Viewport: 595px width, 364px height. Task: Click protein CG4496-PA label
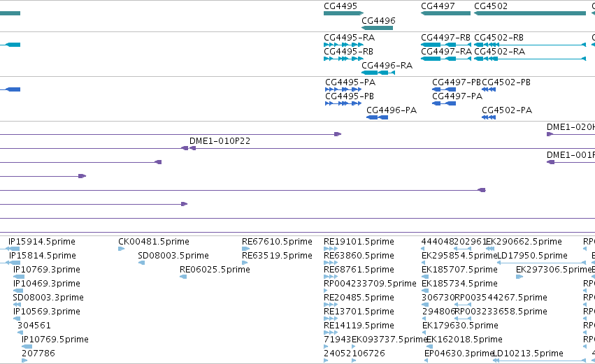point(392,110)
